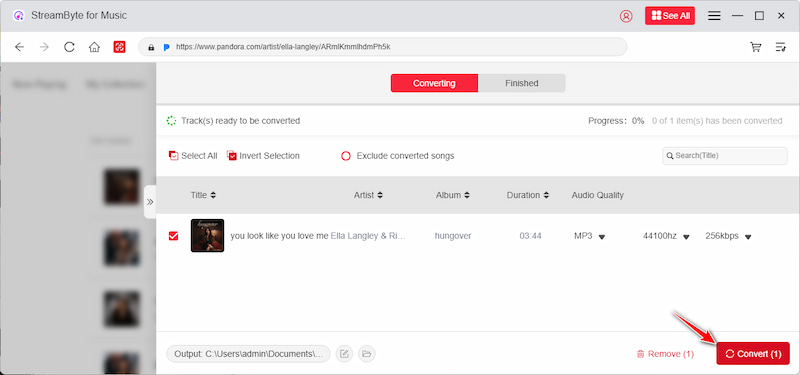Screen dimensions: 800x375
Task: Open the 44100hz sample rate dropdown
Action: pos(666,236)
